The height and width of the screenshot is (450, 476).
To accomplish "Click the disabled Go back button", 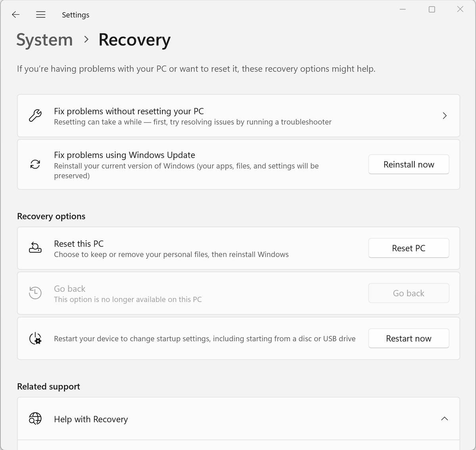I will 409,293.
